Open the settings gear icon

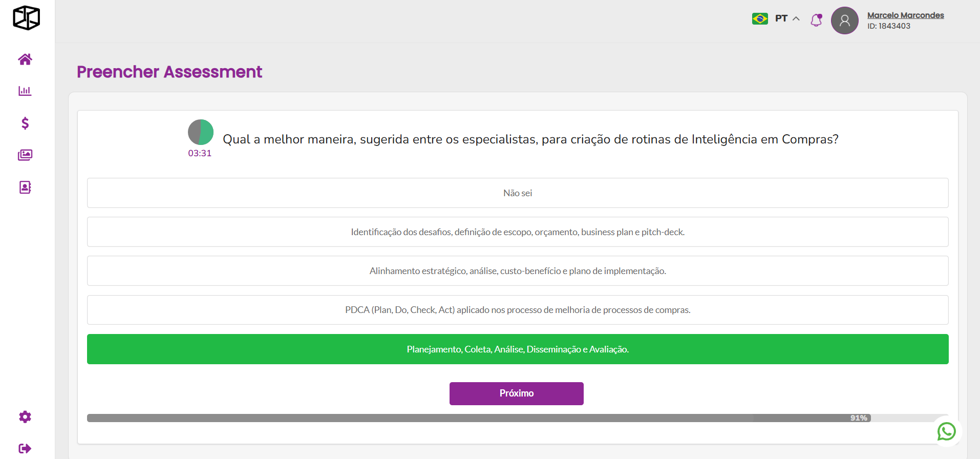[25, 417]
